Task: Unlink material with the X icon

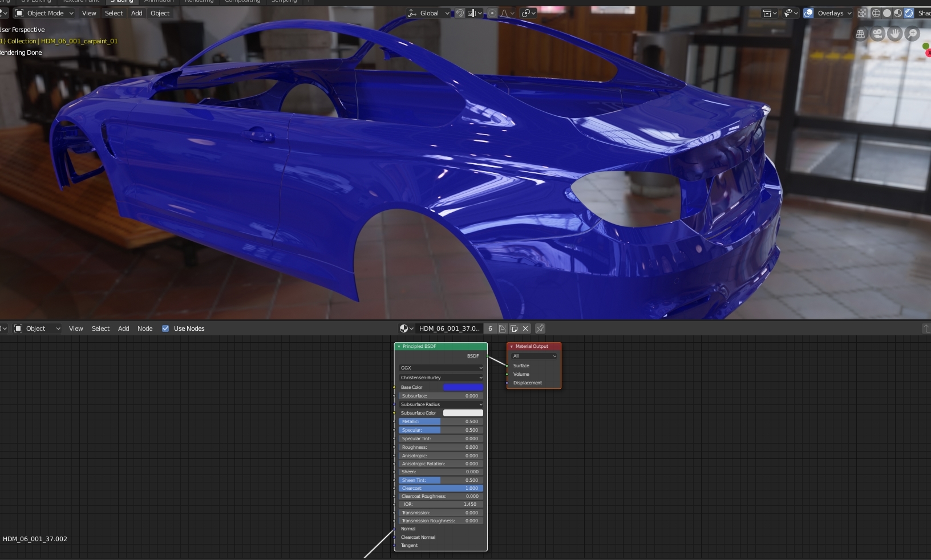Action: [x=525, y=328]
